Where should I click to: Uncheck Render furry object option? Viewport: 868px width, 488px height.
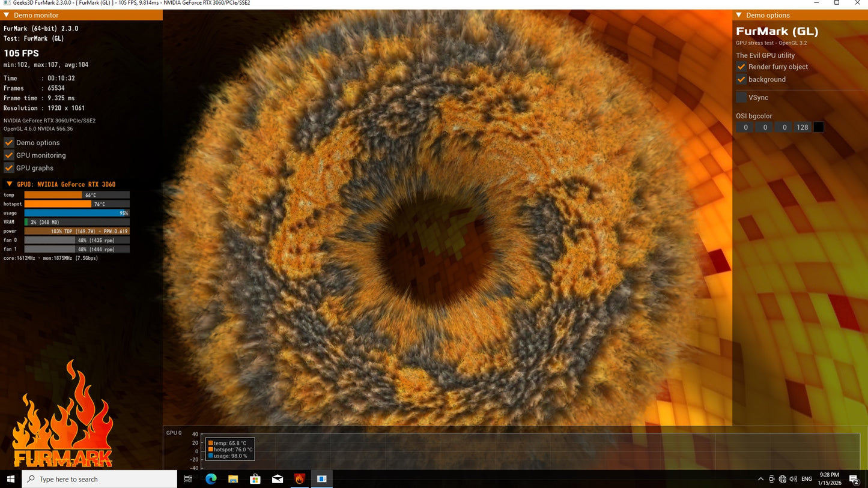(x=741, y=67)
